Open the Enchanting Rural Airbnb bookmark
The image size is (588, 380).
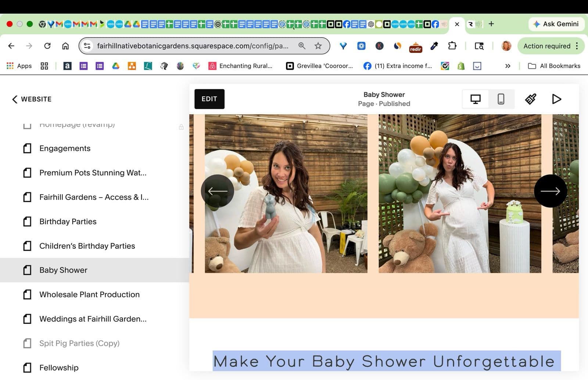point(240,66)
